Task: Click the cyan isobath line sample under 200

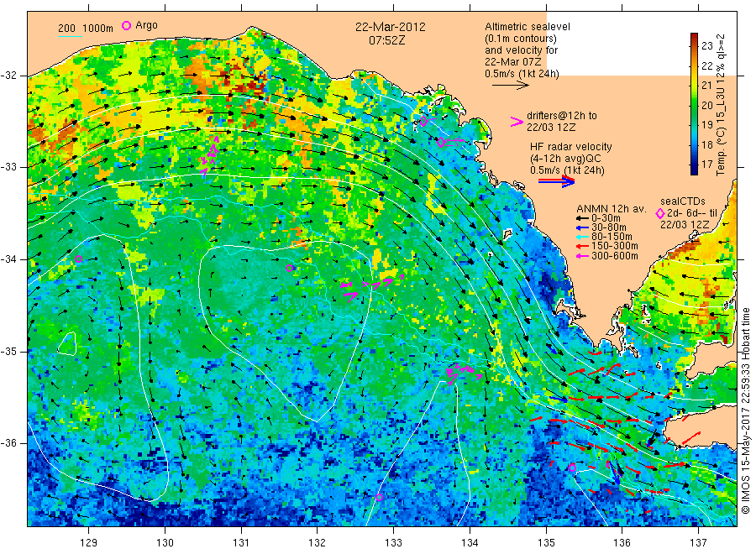Action: point(70,36)
